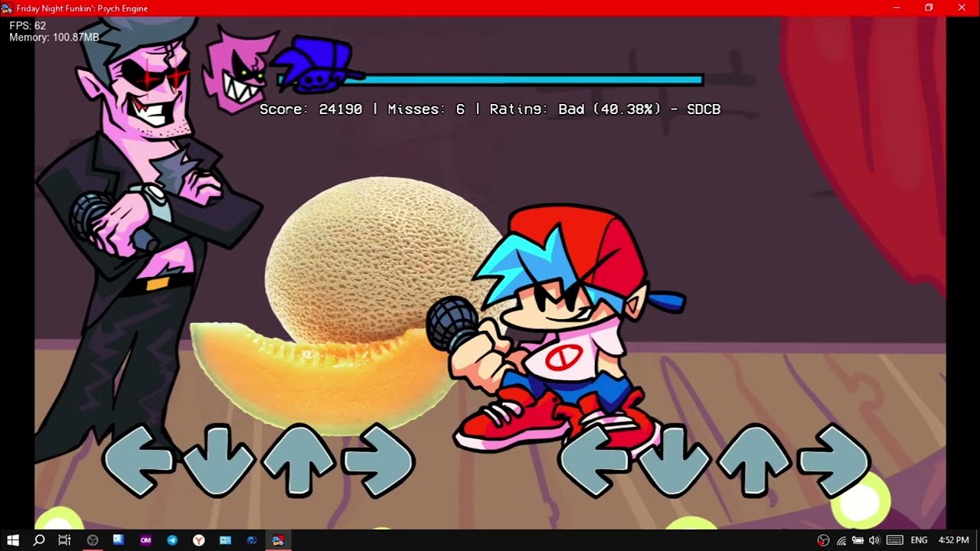
Task: Open the touch keyboard tray icon
Action: (x=893, y=540)
